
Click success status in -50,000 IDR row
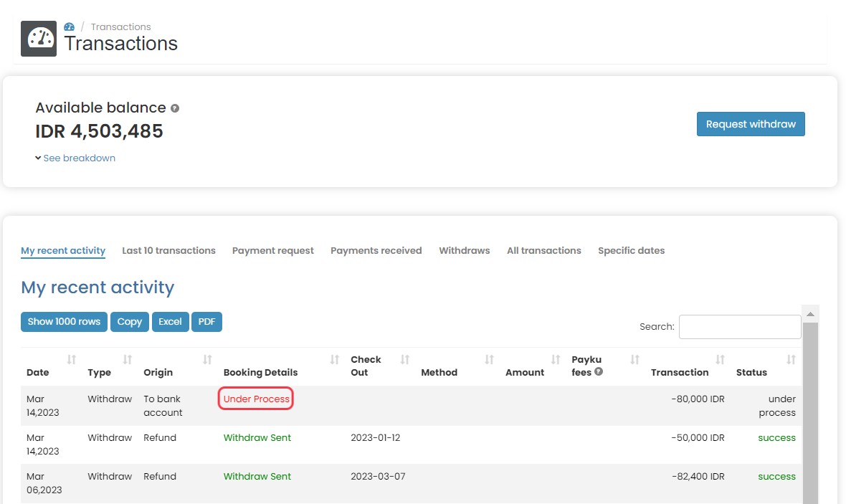777,437
